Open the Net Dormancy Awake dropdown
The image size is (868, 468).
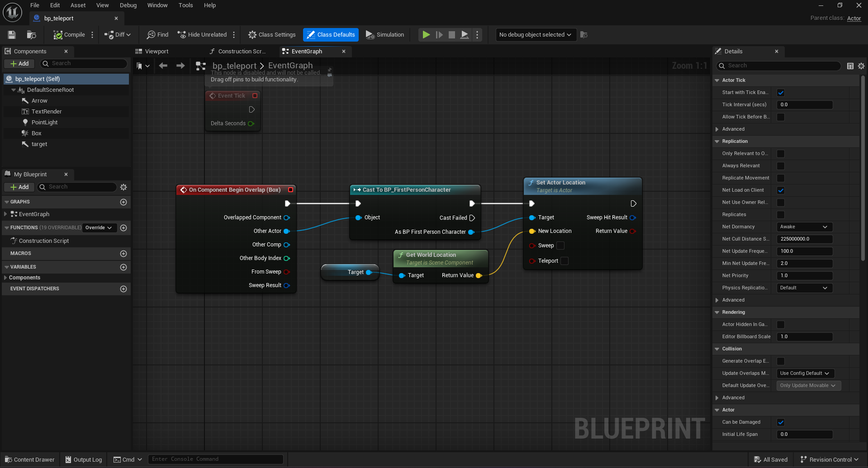click(x=804, y=227)
